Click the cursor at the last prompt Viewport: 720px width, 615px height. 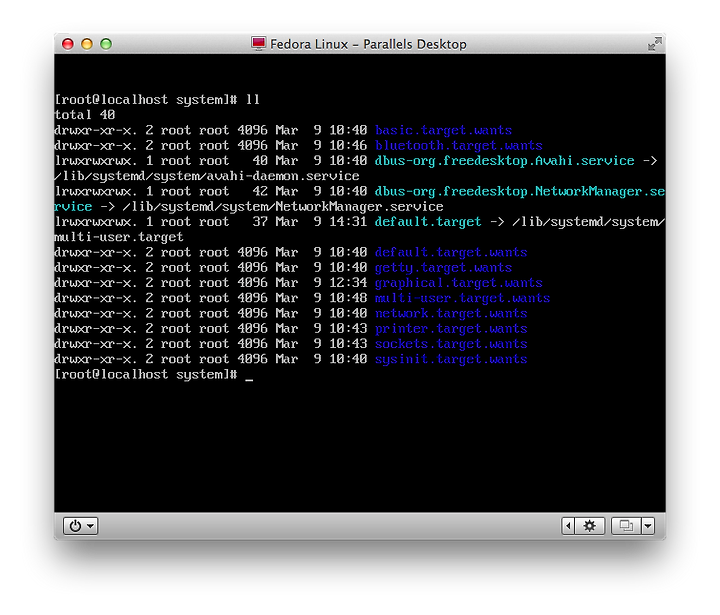pos(249,380)
